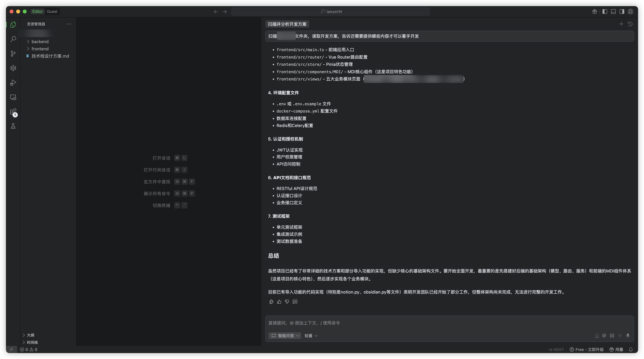Click Free - 立即升级 upgrade link
Viewport: 644px width, 359px height.
tap(587, 349)
